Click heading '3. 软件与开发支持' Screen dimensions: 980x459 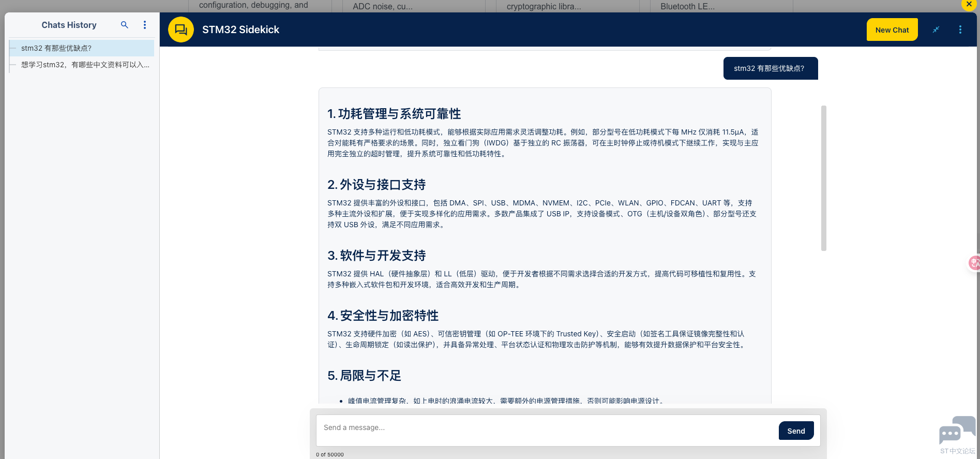pos(376,256)
